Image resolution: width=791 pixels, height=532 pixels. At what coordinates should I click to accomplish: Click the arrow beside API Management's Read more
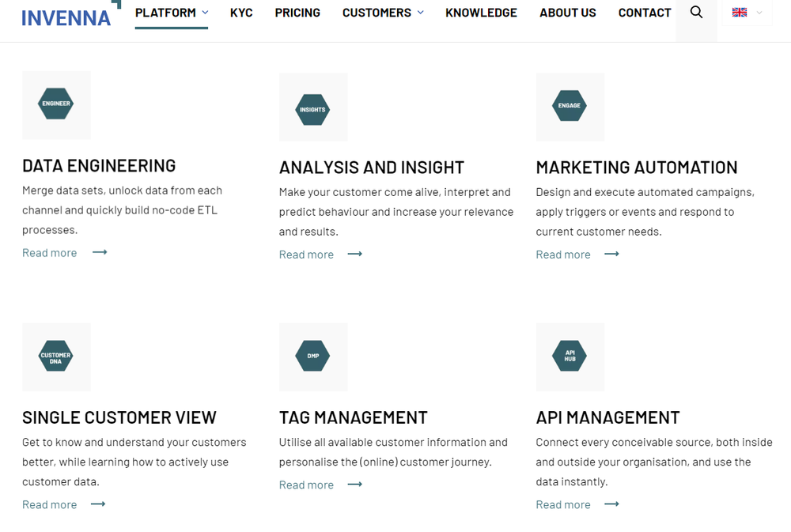pos(611,504)
